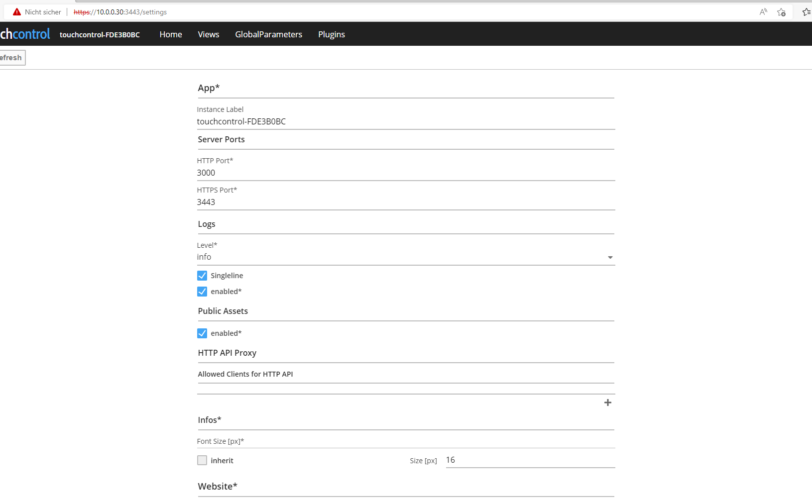
Task: Open the Read Aloud browser icon
Action: 763,12
